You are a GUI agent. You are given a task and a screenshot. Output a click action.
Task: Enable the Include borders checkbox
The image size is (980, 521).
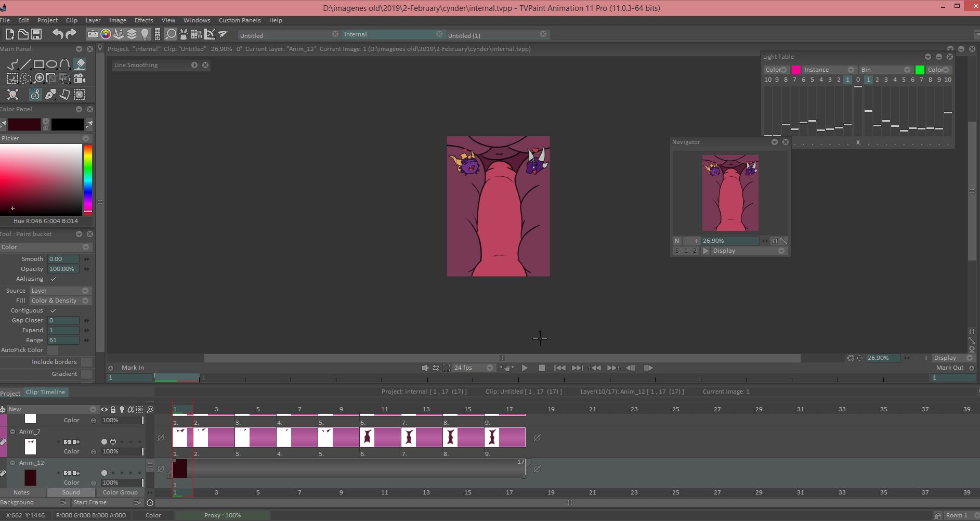click(86, 362)
